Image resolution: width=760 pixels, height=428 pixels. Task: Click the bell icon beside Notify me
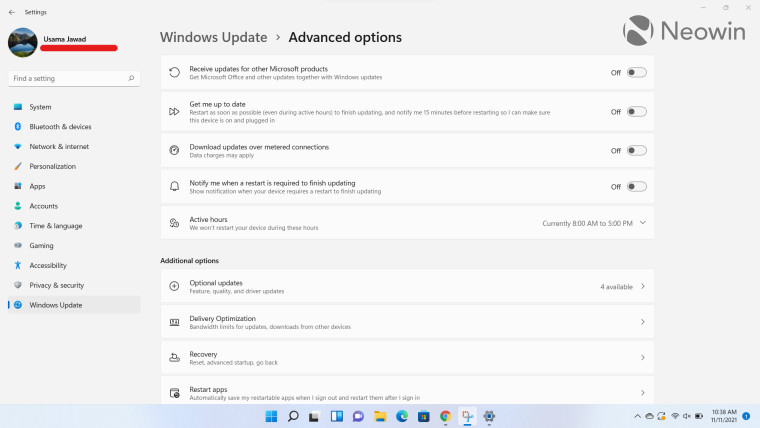(x=174, y=187)
